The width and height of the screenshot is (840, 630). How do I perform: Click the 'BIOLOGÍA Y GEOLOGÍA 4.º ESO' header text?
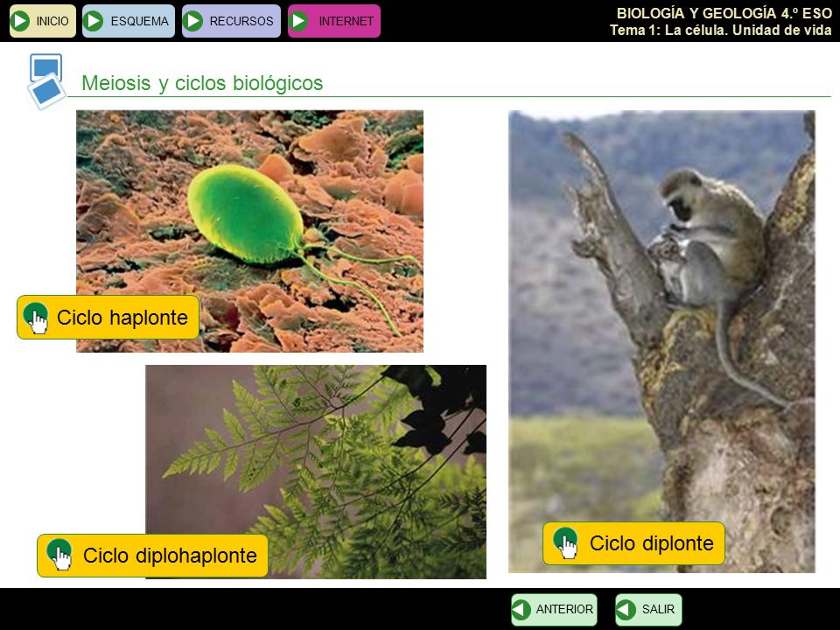click(724, 13)
